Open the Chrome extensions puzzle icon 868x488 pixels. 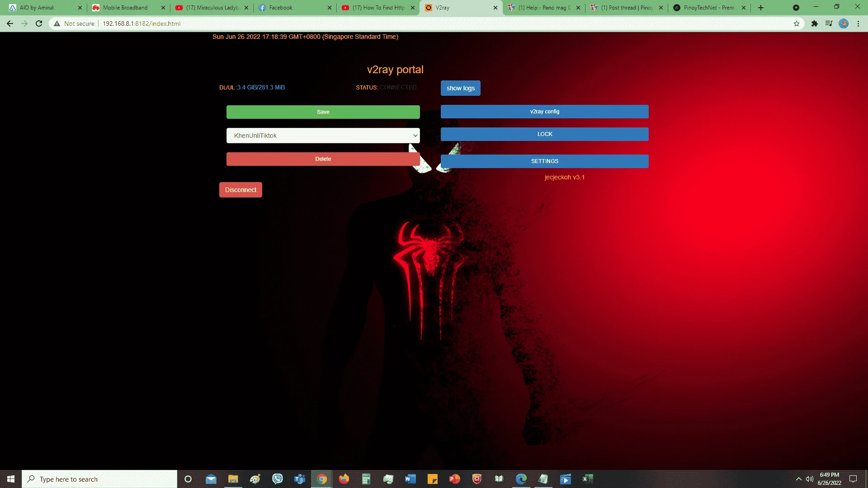[815, 23]
